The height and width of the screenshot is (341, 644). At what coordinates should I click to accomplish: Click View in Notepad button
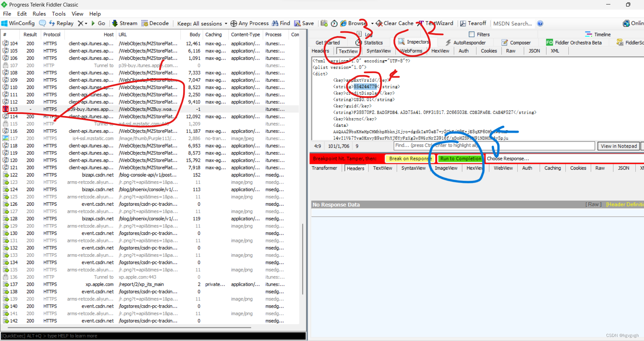[619, 146]
